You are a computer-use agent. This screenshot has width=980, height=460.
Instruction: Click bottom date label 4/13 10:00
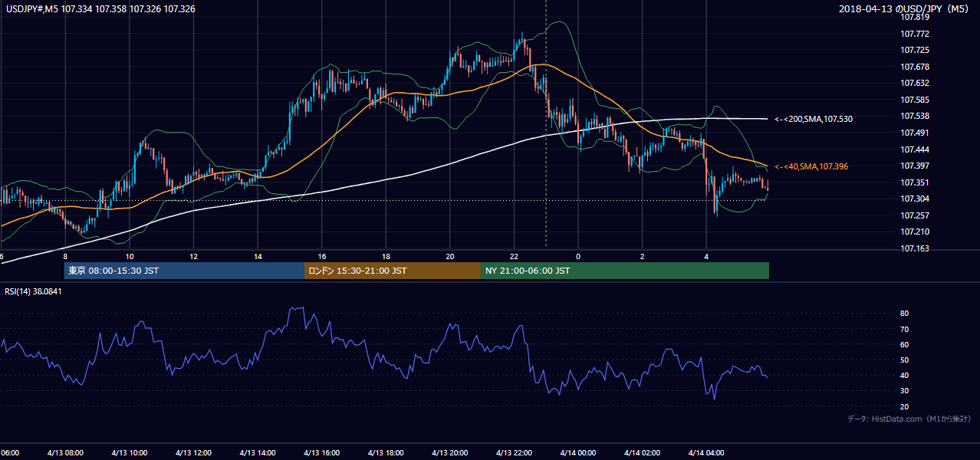tap(130, 452)
